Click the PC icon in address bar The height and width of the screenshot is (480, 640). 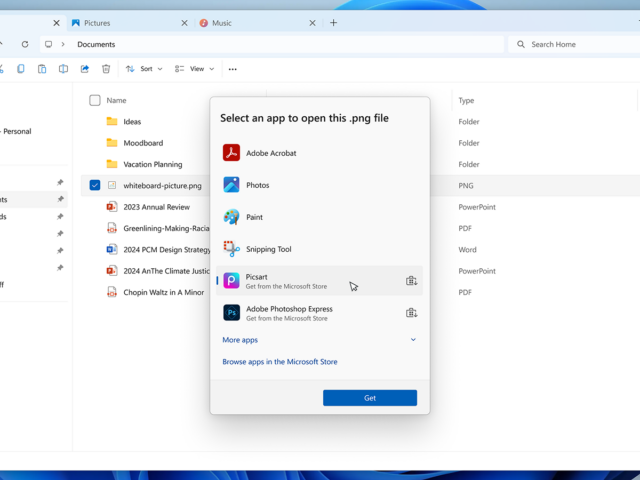(x=49, y=44)
